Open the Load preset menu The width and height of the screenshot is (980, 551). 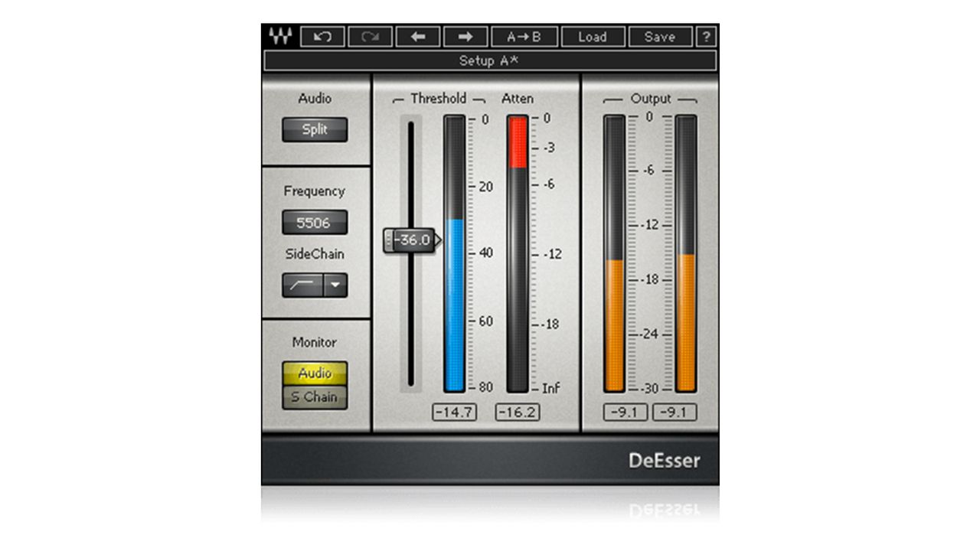tap(593, 36)
